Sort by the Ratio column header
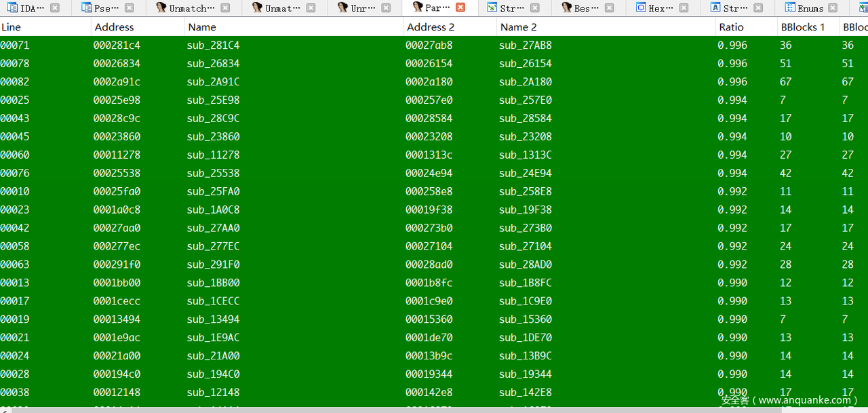This screenshot has width=868, height=413. pyautogui.click(x=731, y=27)
